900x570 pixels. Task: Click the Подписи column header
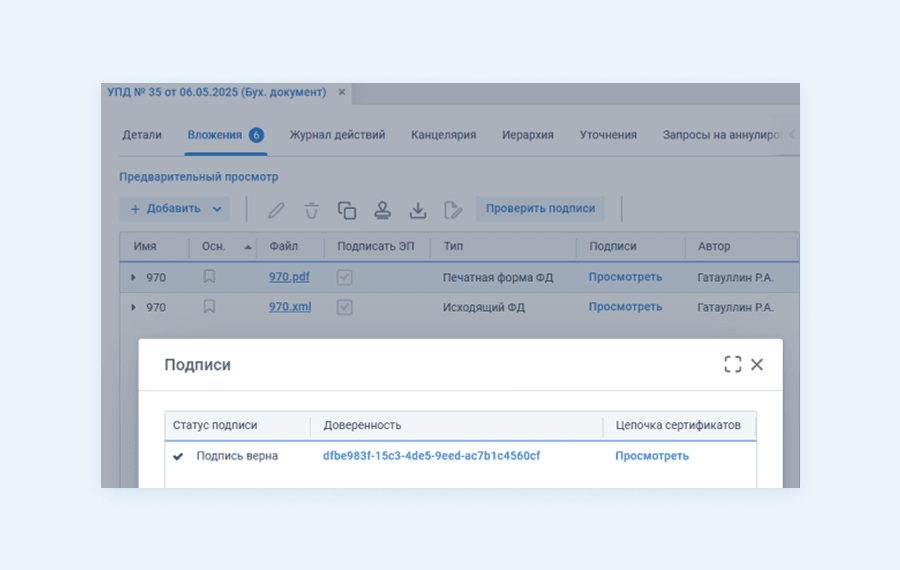coord(613,246)
